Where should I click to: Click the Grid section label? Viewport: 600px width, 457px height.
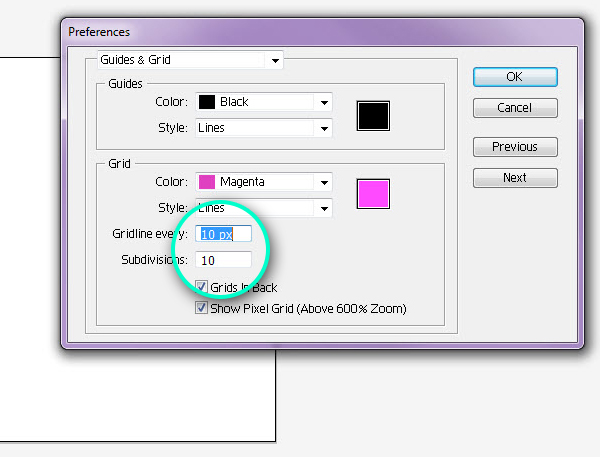point(119,164)
